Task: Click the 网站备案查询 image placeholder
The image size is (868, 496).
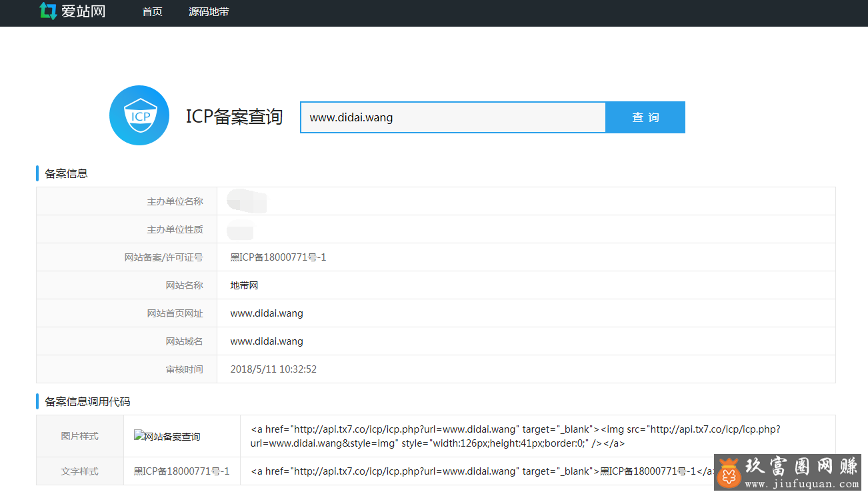Action: coord(167,437)
